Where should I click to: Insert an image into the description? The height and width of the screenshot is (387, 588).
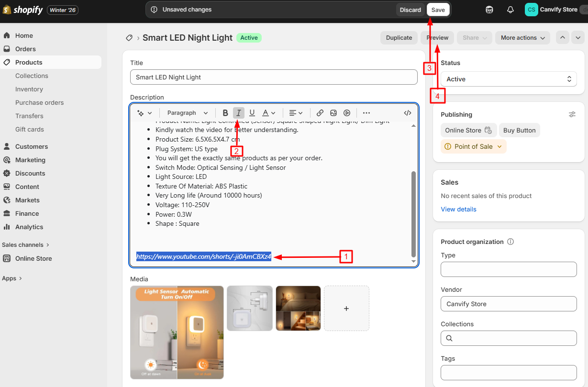(x=333, y=112)
